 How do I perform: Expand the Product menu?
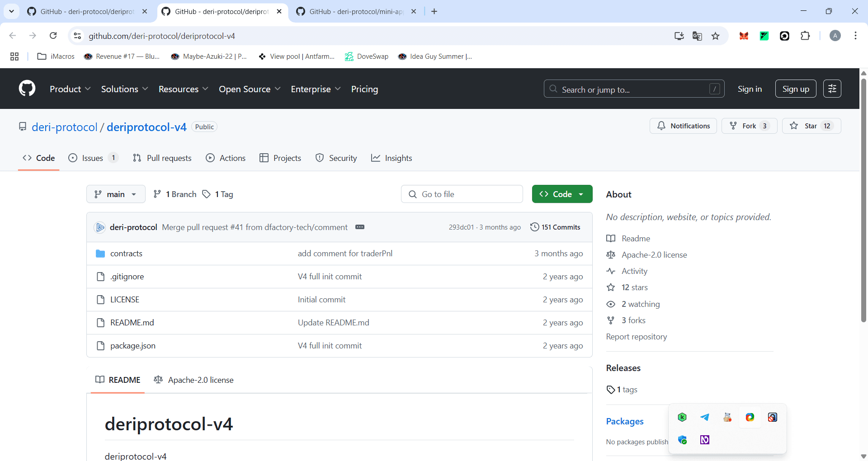coord(70,89)
